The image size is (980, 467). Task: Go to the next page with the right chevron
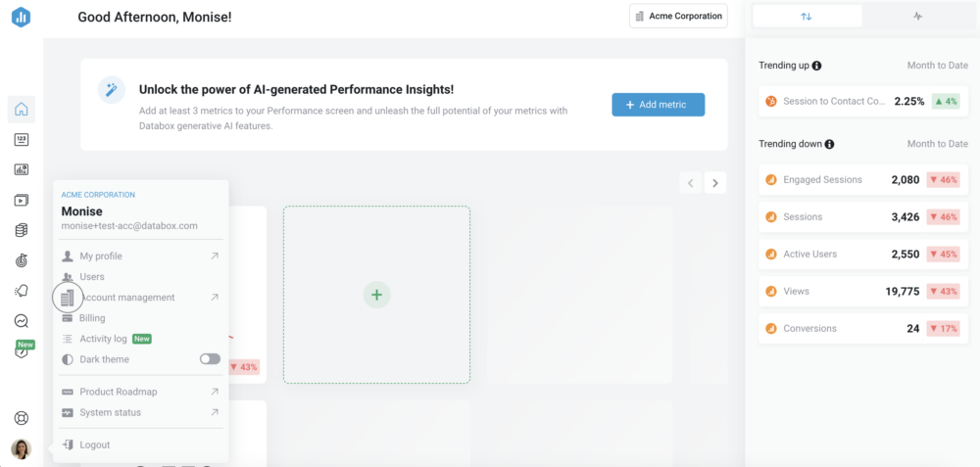click(715, 183)
